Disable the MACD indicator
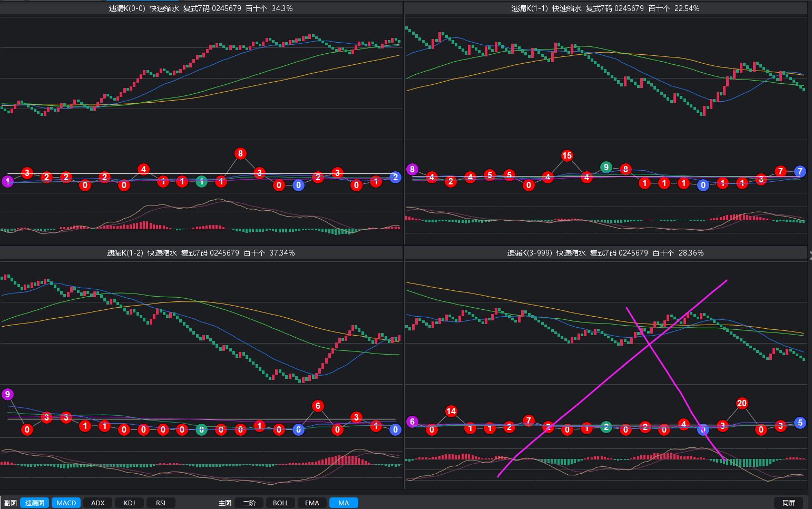The height and width of the screenshot is (509, 812). 66,503
